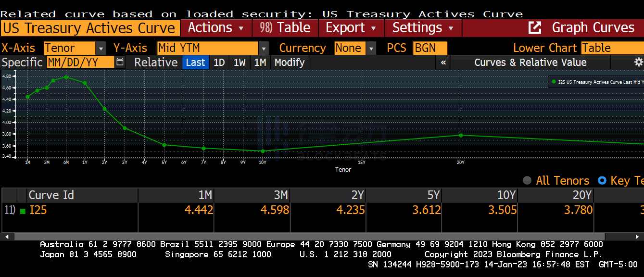Viewport: 644px width, 277px height.
Task: Open the 98) Table view
Action: coord(285,28)
